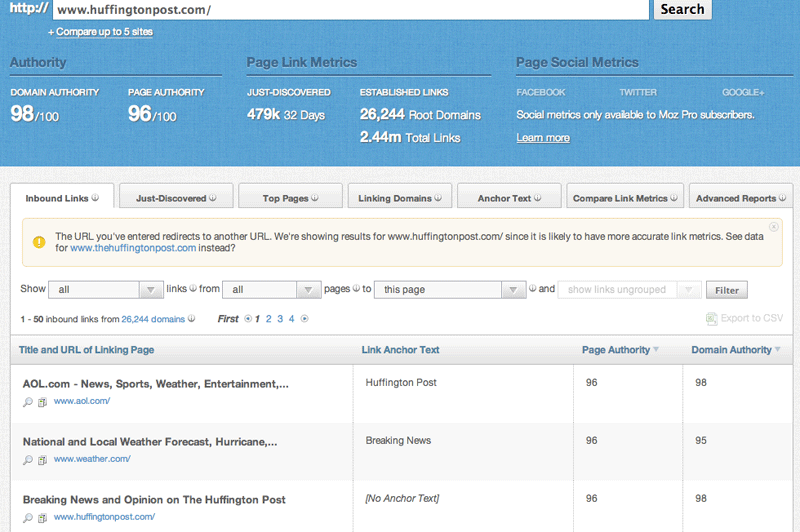
Task: Dismiss the redirect warning with its close icon
Action: (774, 227)
